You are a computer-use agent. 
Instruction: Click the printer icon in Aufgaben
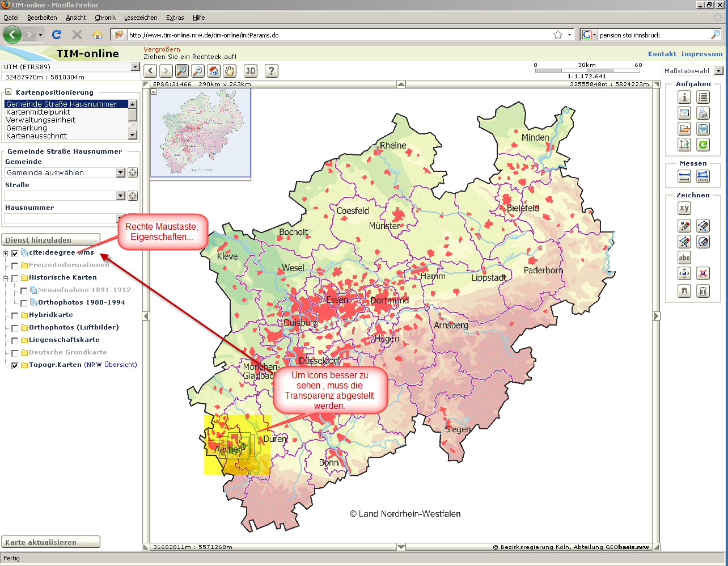(x=703, y=113)
